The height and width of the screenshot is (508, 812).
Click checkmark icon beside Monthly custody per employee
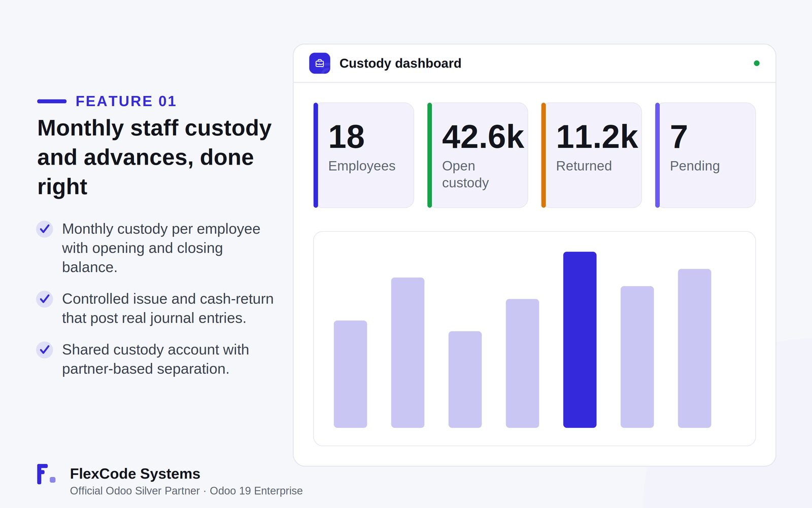point(45,229)
